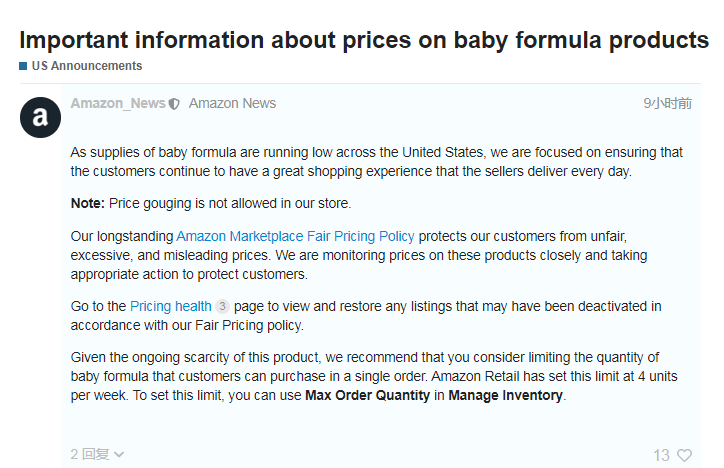724x468 pixels.
Task: Expand replies using the chevron arrow
Action: pyautogui.click(x=119, y=455)
